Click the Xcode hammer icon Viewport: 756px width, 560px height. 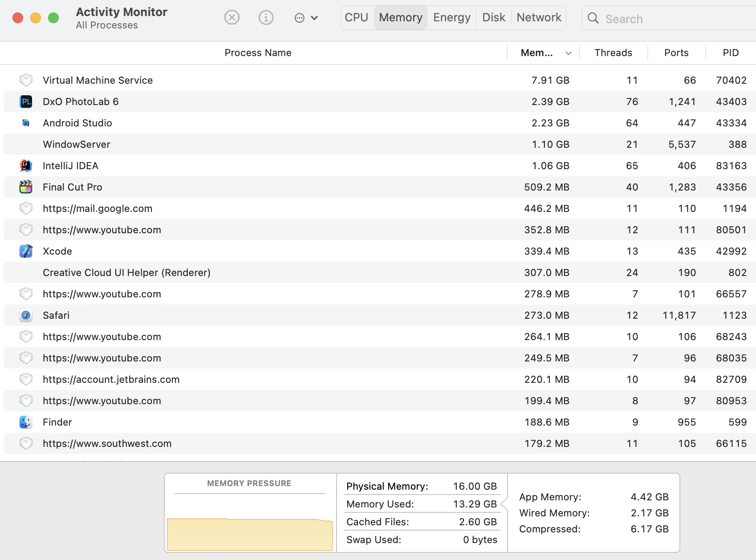pos(26,251)
